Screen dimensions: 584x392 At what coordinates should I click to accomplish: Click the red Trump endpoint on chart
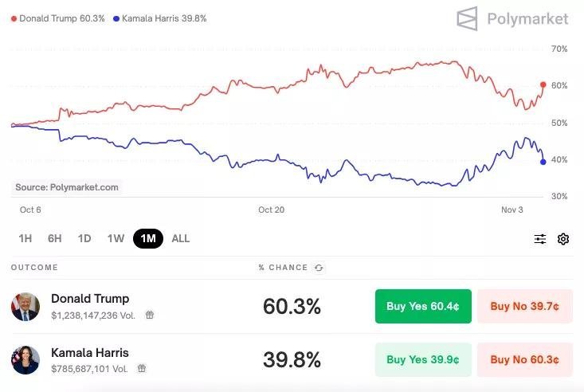tap(543, 84)
